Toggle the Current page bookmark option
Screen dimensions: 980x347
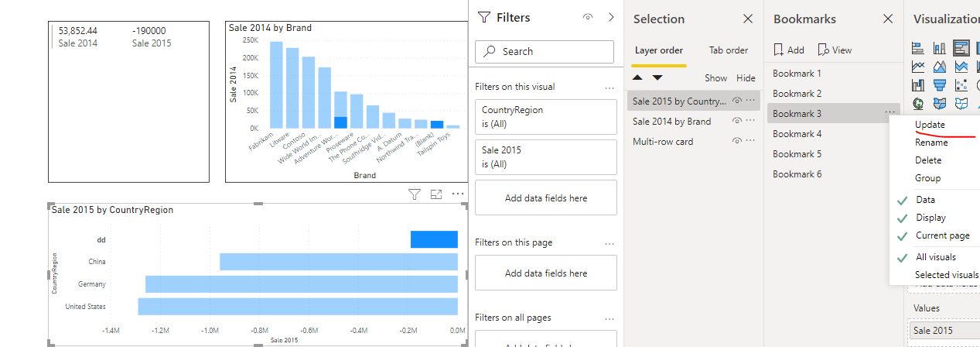[x=942, y=235]
